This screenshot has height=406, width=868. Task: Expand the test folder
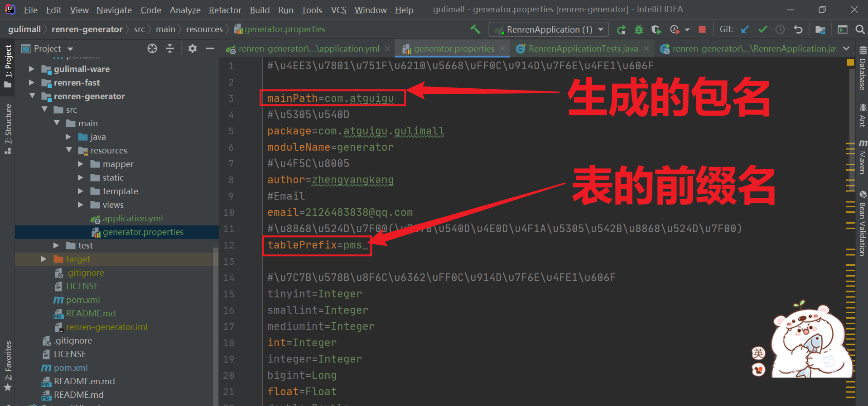pos(56,245)
